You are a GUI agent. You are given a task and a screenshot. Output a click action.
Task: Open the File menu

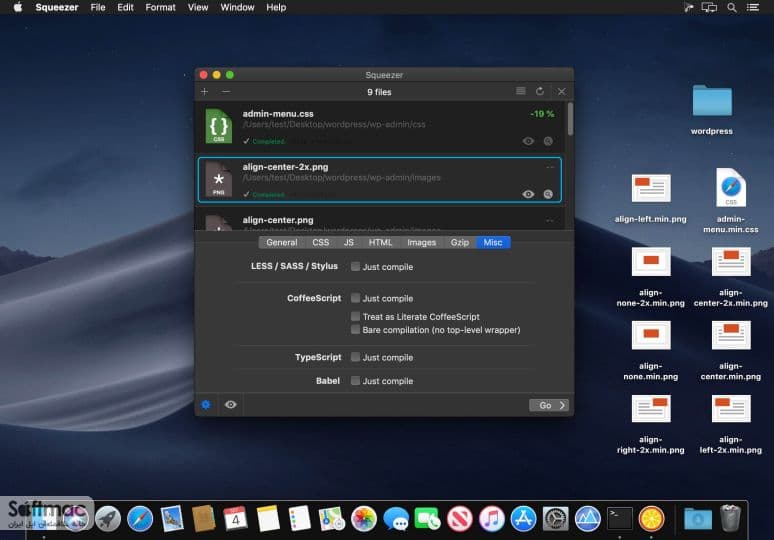(x=98, y=7)
